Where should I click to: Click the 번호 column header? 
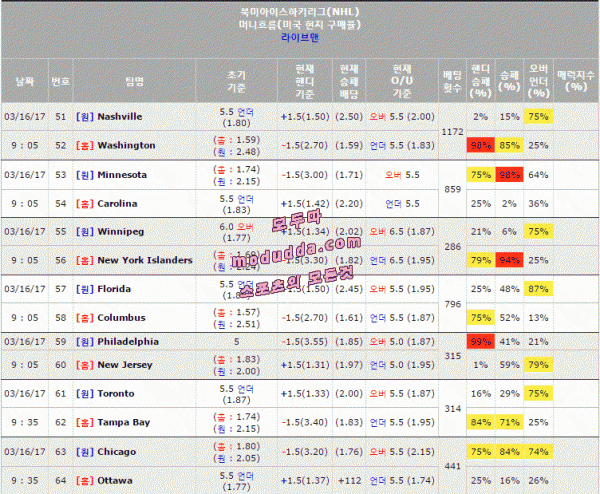(x=60, y=81)
